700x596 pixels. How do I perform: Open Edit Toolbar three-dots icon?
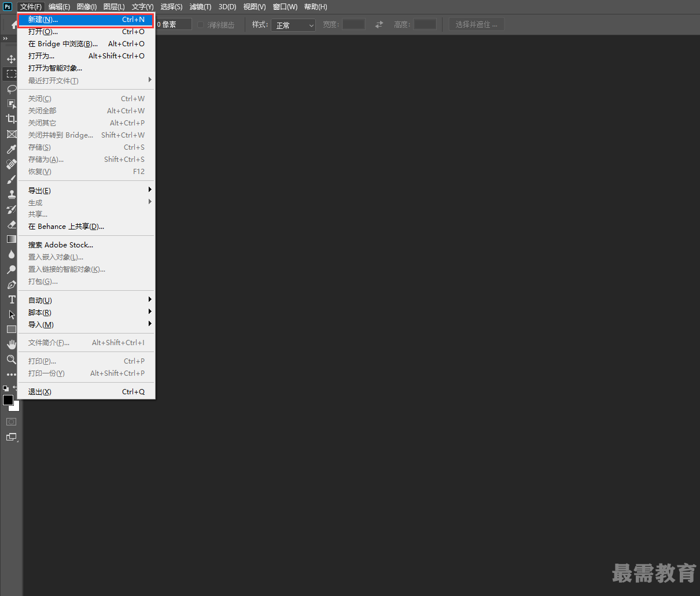click(x=11, y=375)
